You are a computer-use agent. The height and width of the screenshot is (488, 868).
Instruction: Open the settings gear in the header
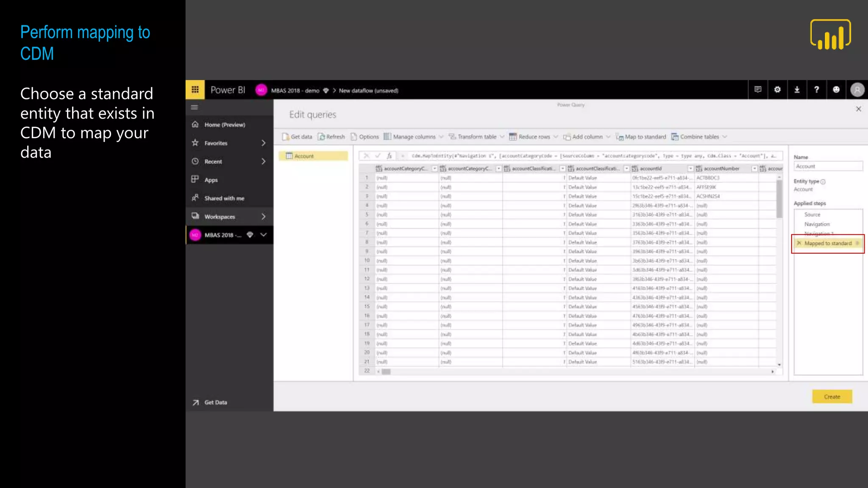pyautogui.click(x=777, y=89)
